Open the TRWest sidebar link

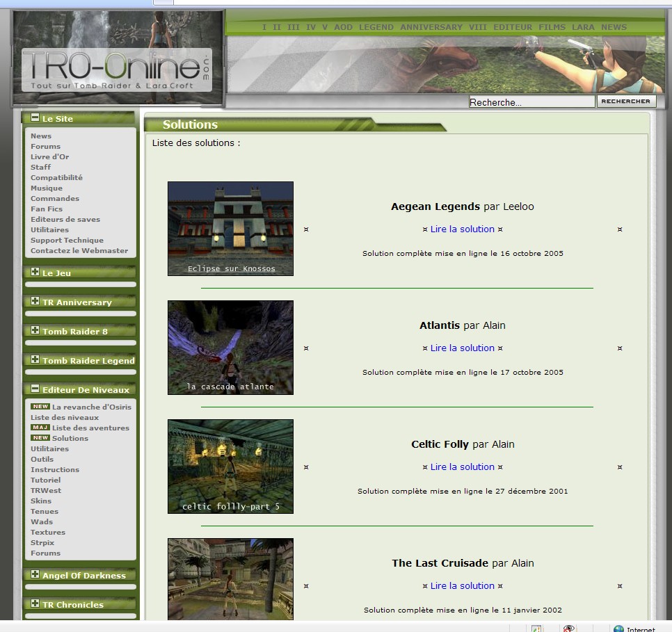[x=46, y=490]
